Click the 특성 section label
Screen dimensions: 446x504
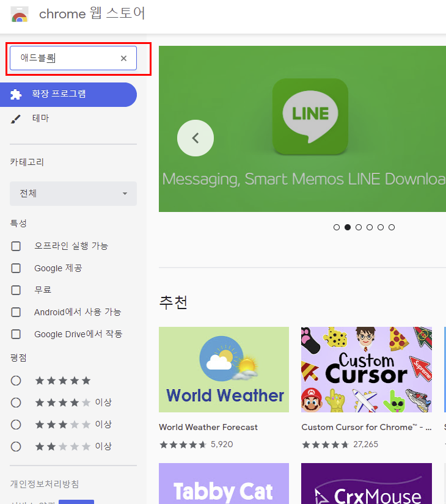[18, 224]
